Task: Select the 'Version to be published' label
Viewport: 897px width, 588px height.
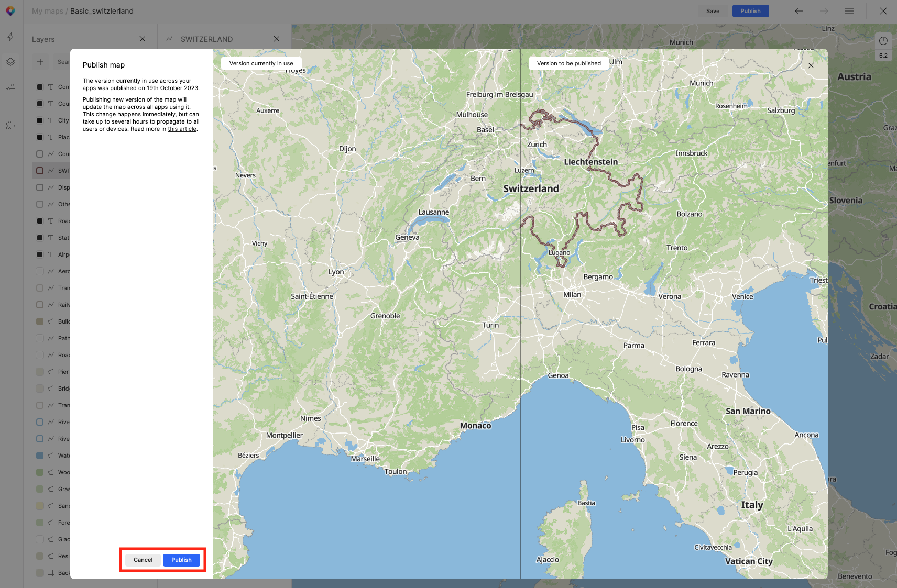Action: tap(568, 63)
